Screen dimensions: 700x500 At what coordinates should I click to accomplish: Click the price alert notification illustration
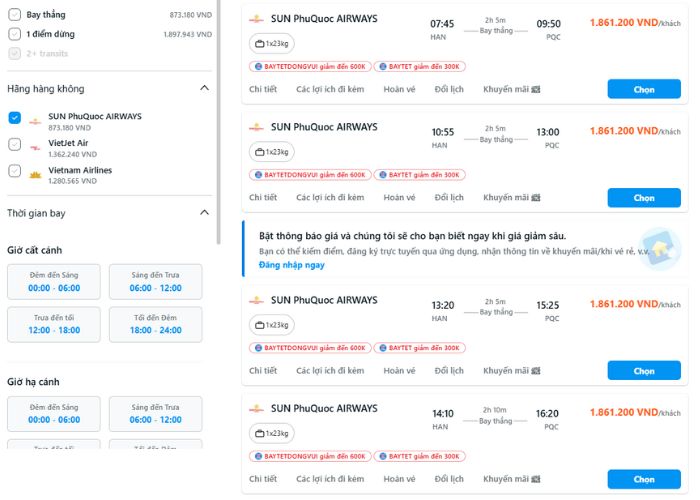[x=660, y=250]
